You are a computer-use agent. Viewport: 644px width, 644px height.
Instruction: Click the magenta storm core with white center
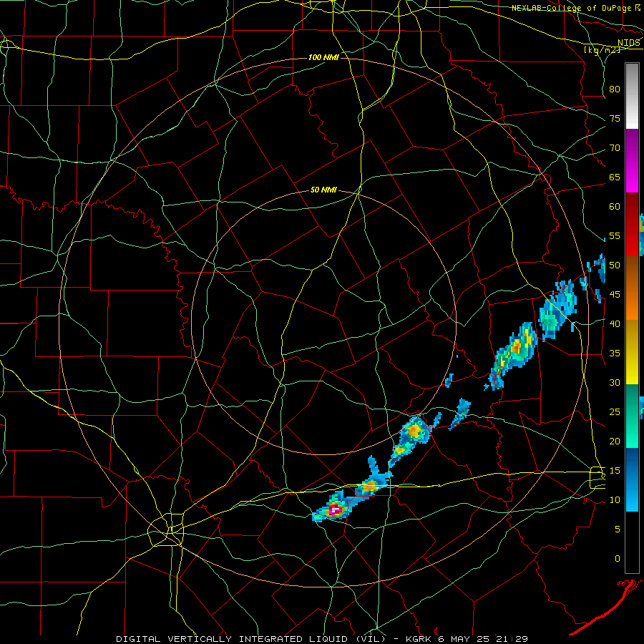pyautogui.click(x=335, y=509)
